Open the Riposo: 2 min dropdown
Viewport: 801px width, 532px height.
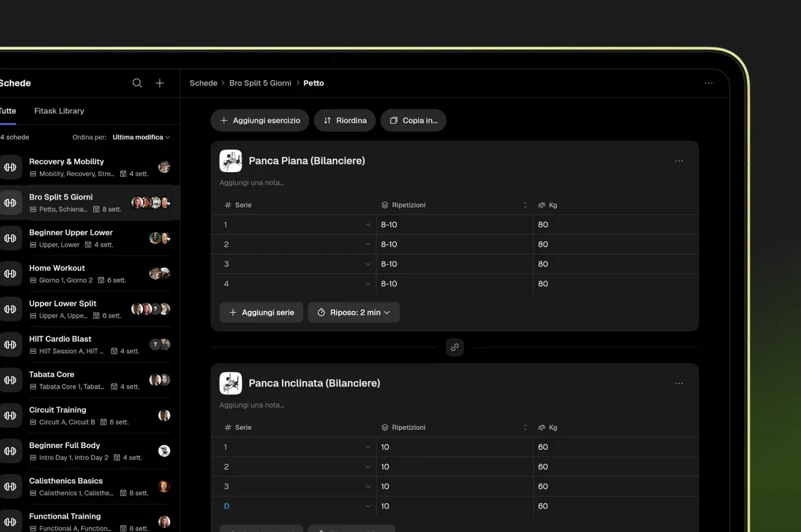pos(354,312)
